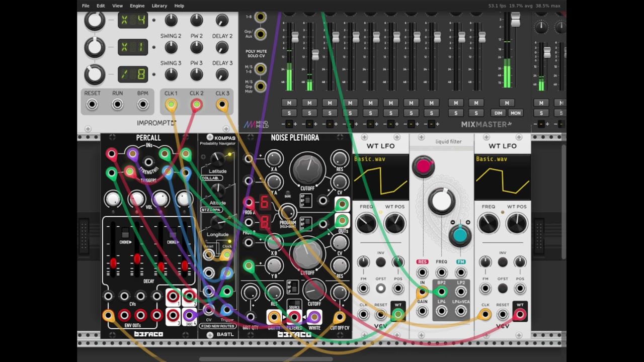Open the group selector display under track 2
The image size is (644, 362).
[x=309, y=124]
